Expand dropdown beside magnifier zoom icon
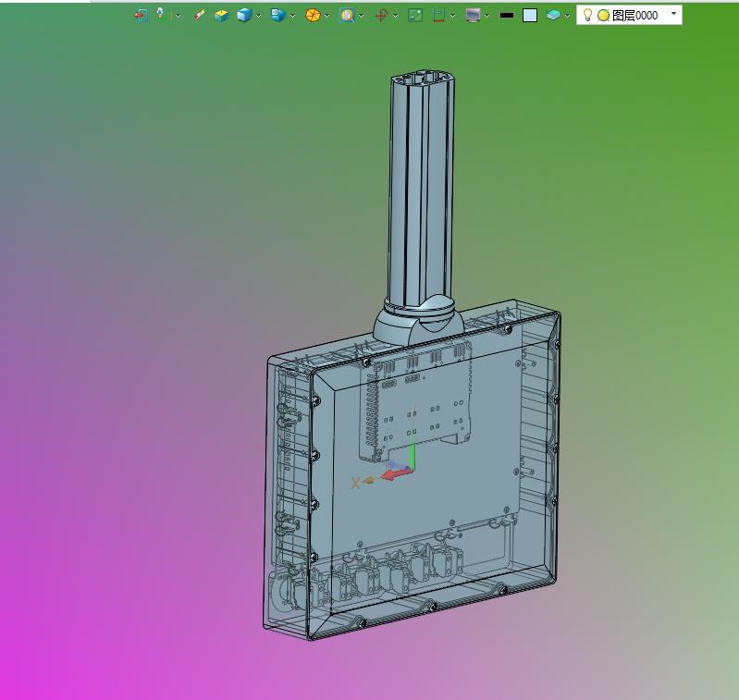This screenshot has width=739, height=700. pyautogui.click(x=362, y=16)
